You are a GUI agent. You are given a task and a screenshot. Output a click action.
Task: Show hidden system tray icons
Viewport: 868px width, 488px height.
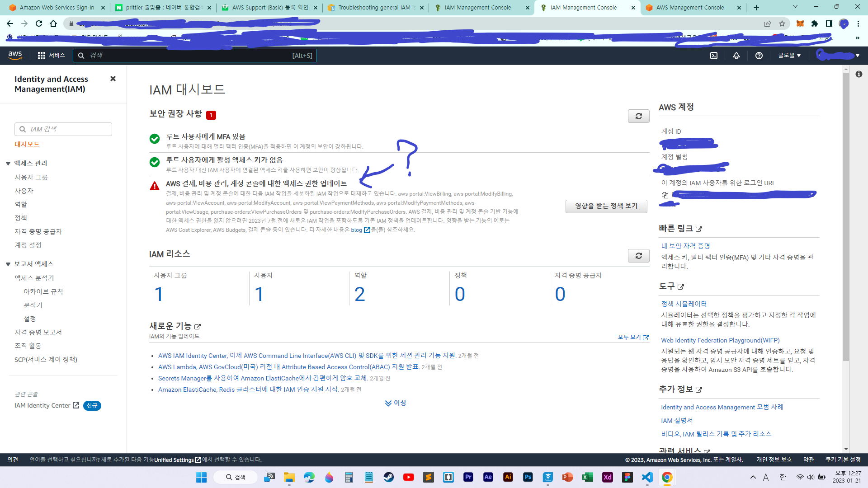(x=753, y=477)
